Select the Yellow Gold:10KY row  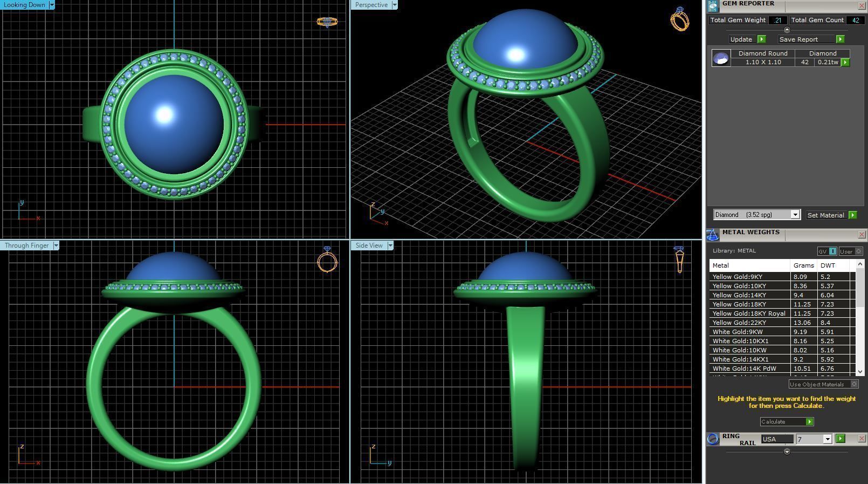click(x=782, y=286)
